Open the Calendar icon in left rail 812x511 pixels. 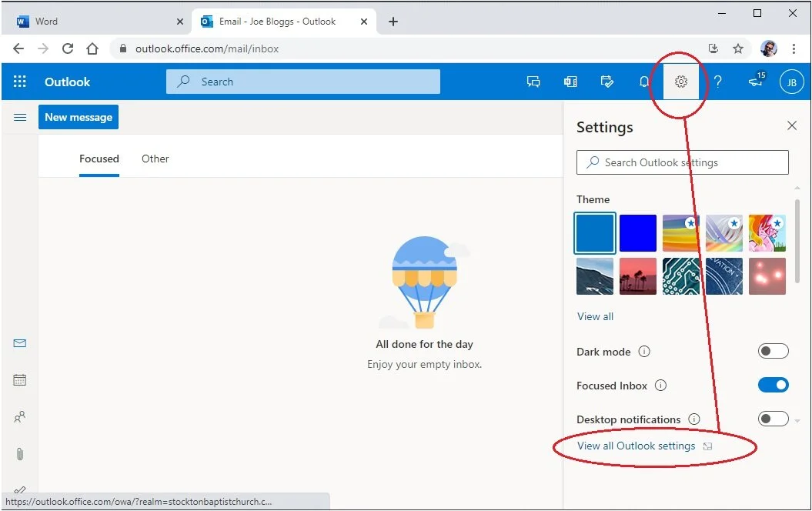(20, 380)
